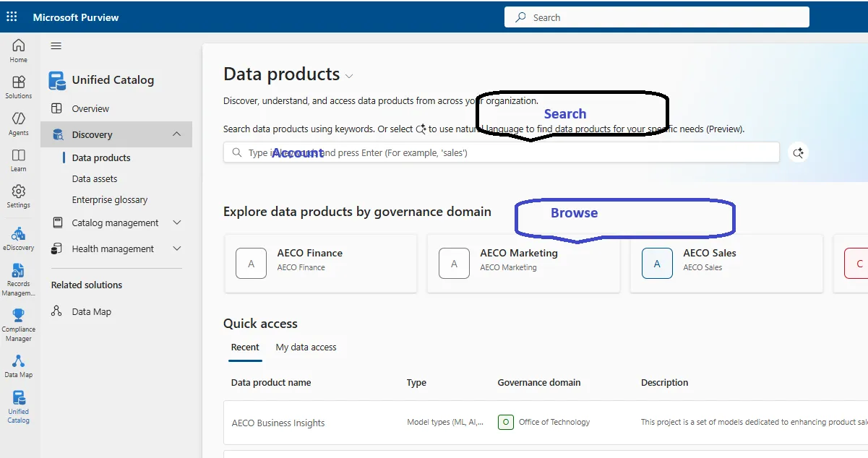
Task: Click the AECO Finance avatar icon
Action: coord(251,264)
